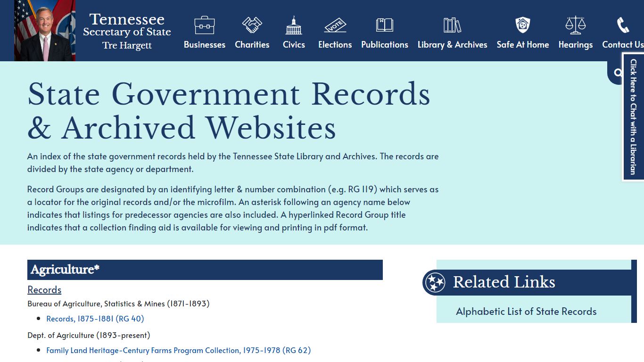Open the Safe At Home menu label
The height and width of the screenshot is (362, 644).
tap(523, 45)
